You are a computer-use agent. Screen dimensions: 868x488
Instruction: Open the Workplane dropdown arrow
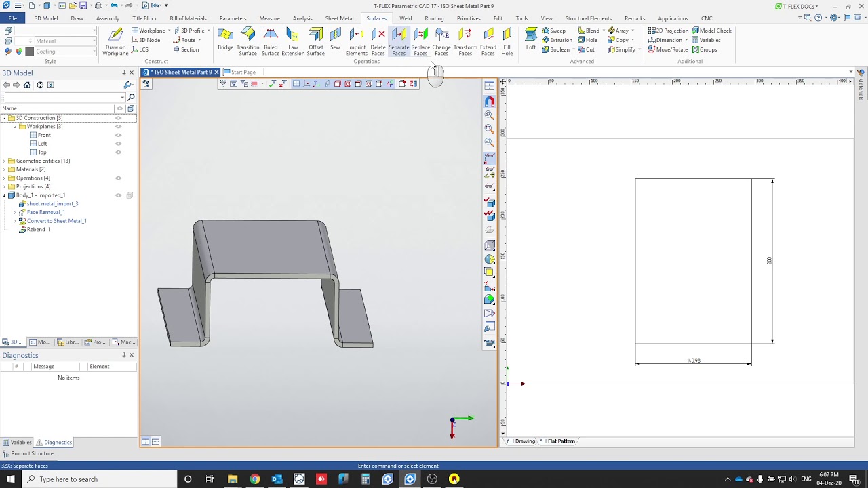[x=169, y=30]
